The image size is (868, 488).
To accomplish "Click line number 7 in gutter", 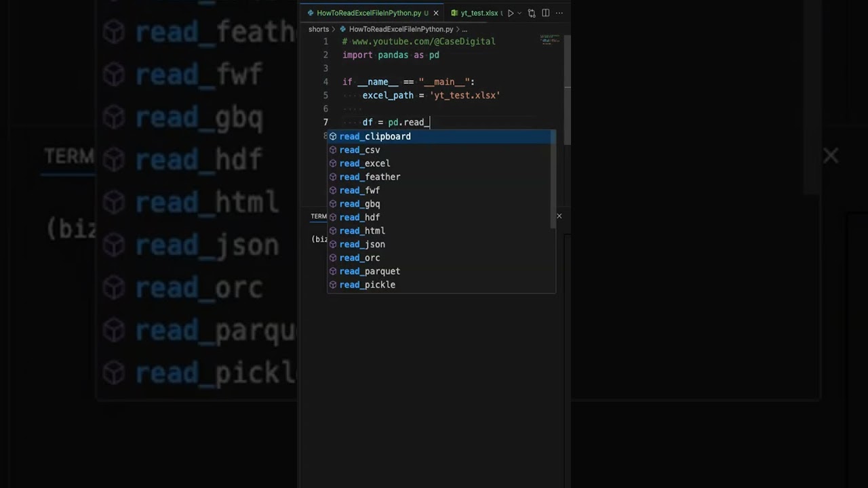I will [325, 123].
